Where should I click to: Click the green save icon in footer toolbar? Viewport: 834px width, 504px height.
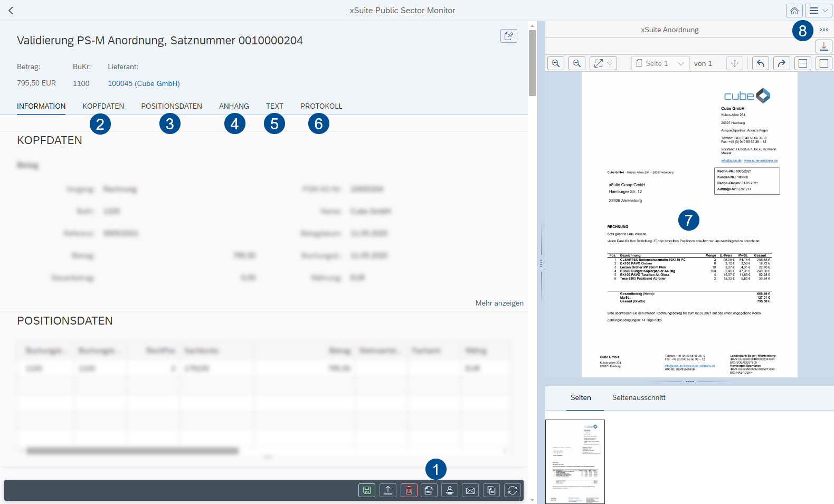click(x=367, y=490)
